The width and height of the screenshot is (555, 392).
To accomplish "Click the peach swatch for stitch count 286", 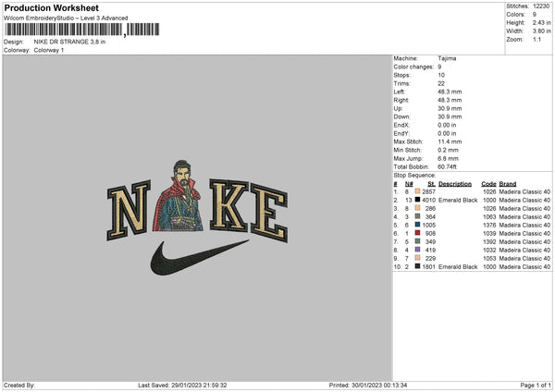I will pyautogui.click(x=418, y=208).
